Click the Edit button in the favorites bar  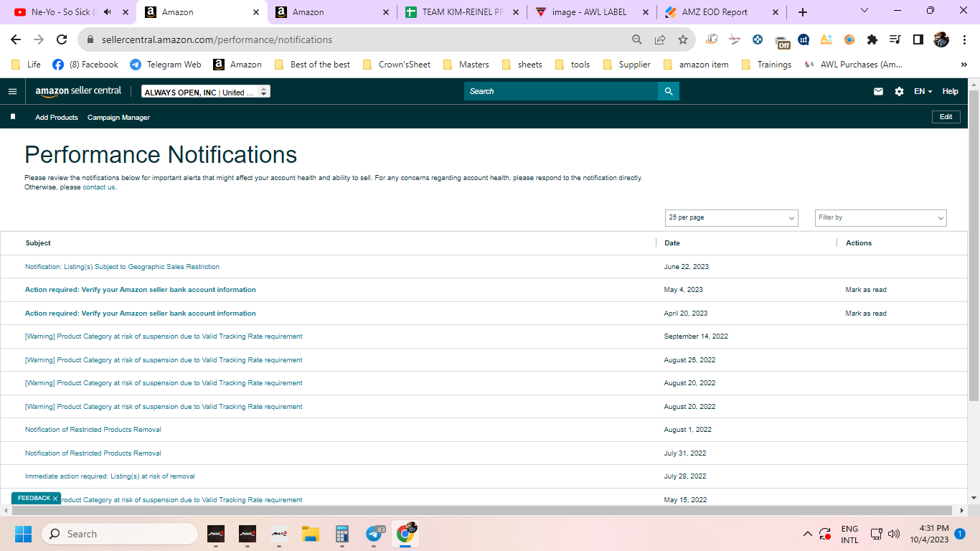pyautogui.click(x=946, y=117)
